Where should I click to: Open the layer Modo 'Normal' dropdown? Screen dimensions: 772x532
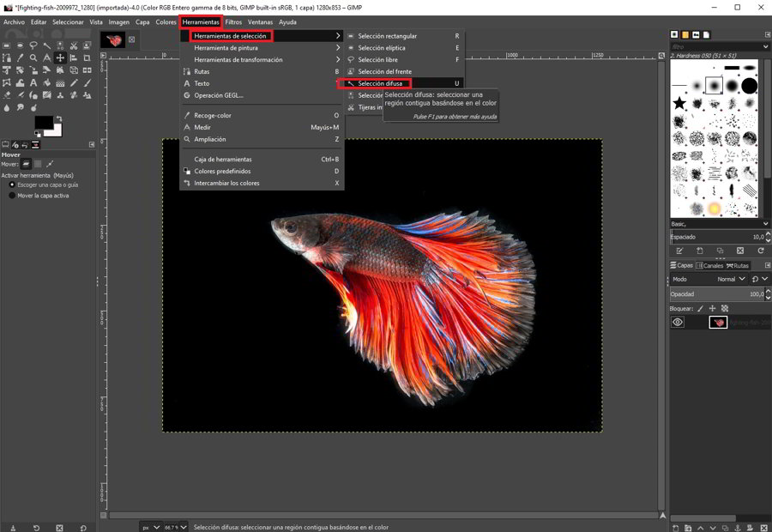pyautogui.click(x=730, y=279)
